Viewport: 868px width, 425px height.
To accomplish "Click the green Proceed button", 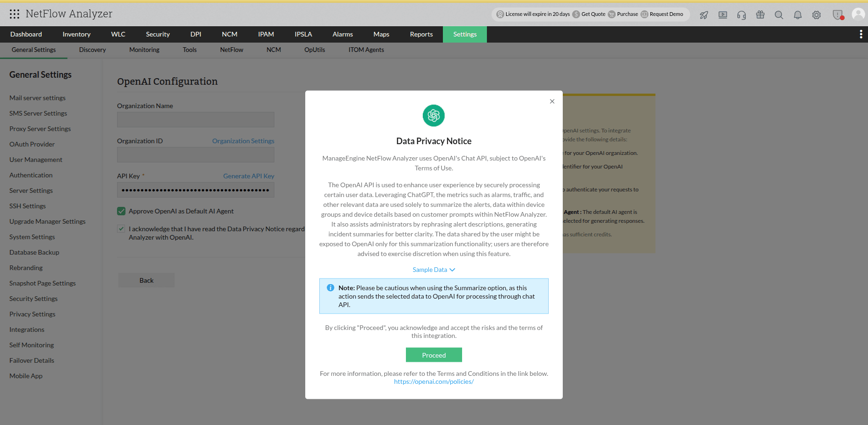I will pyautogui.click(x=434, y=355).
